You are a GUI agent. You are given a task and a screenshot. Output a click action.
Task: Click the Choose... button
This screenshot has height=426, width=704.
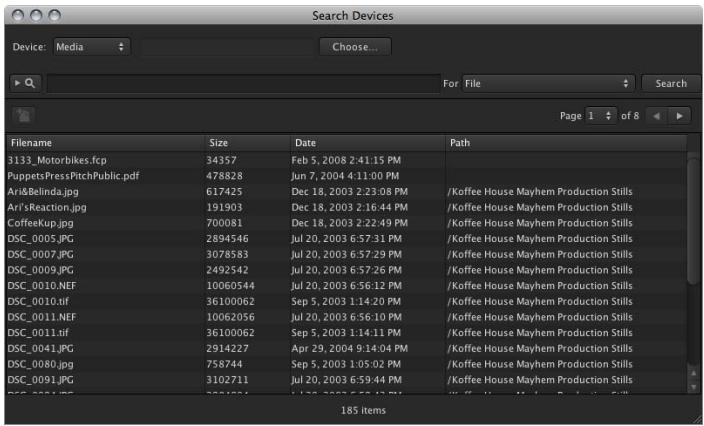(355, 47)
